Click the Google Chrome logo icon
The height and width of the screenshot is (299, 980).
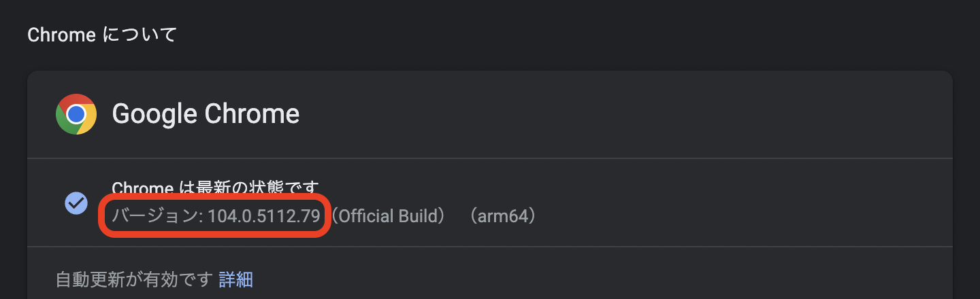76,114
